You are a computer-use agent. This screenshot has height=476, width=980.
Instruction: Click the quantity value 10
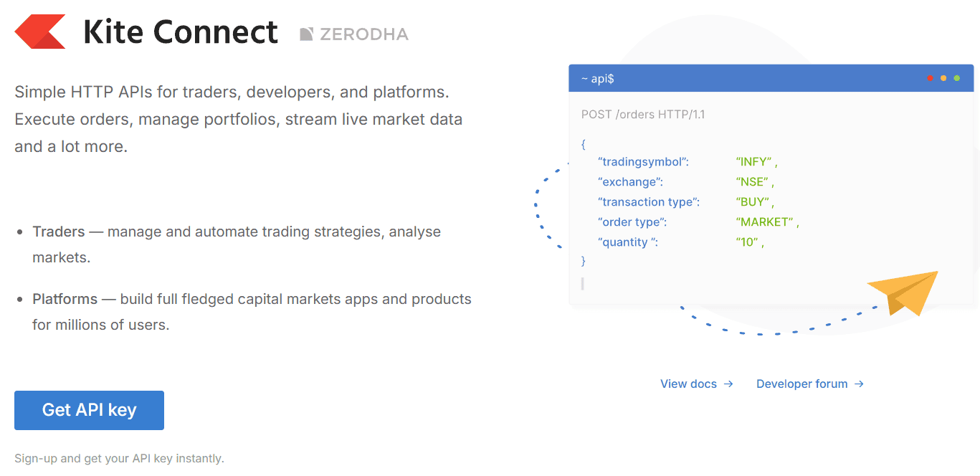point(748,242)
